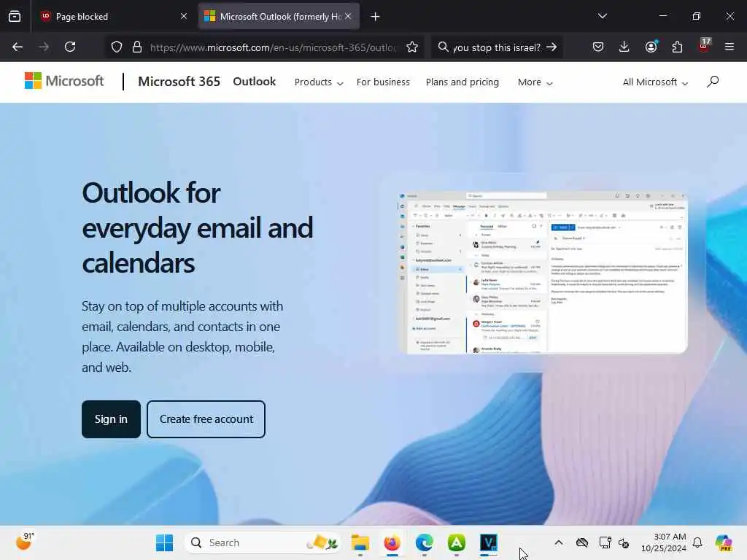This screenshot has width=747, height=560.
Task: Click the URL address field
Action: point(273,47)
